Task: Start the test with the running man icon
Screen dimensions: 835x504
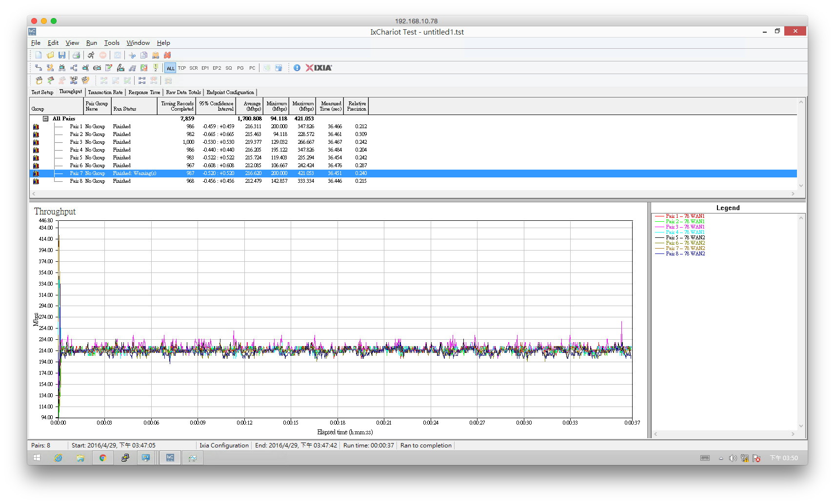Action: (91, 55)
